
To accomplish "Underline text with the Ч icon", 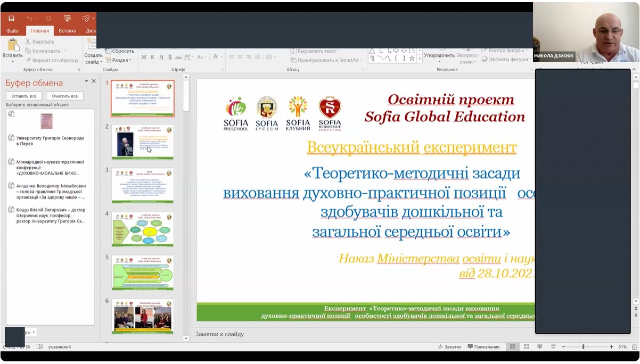I will point(161,57).
